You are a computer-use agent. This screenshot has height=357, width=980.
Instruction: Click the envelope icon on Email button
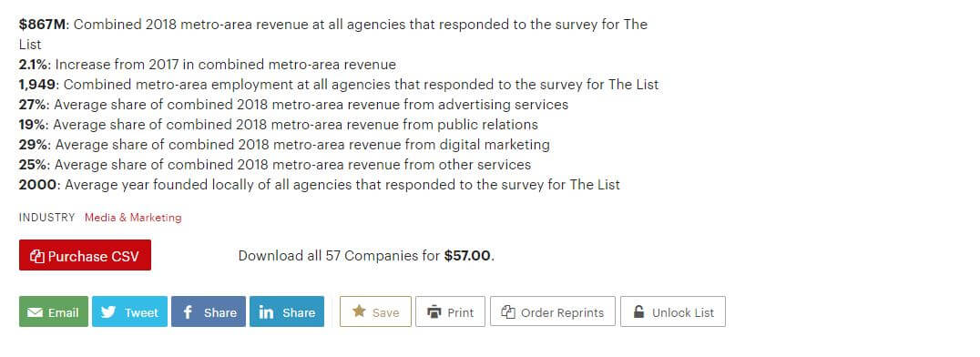[35, 312]
